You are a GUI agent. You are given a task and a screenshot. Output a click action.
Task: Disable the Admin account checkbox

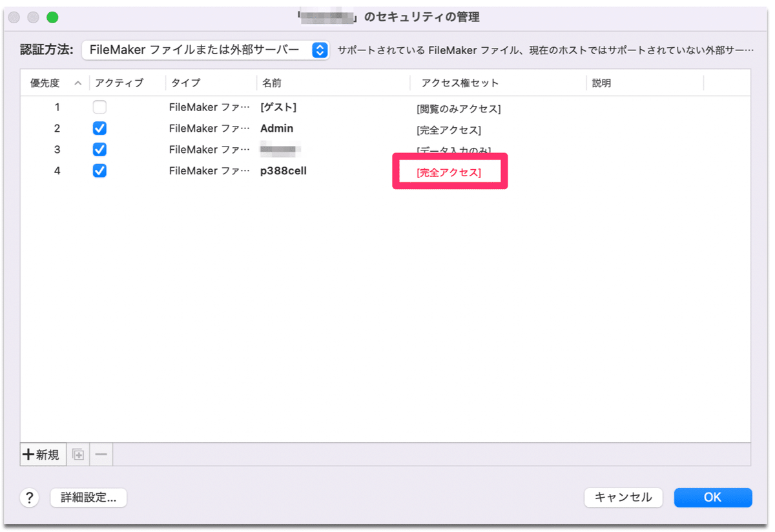coord(99,128)
